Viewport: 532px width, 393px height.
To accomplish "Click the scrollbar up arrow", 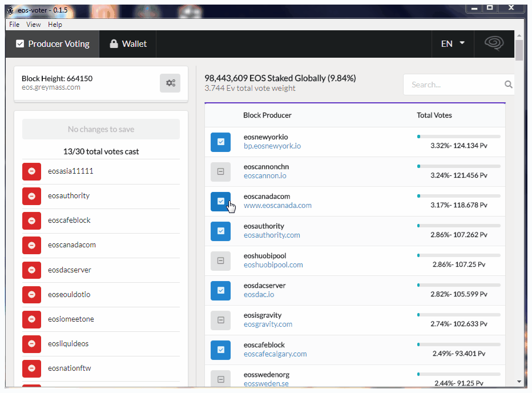I will [519, 35].
